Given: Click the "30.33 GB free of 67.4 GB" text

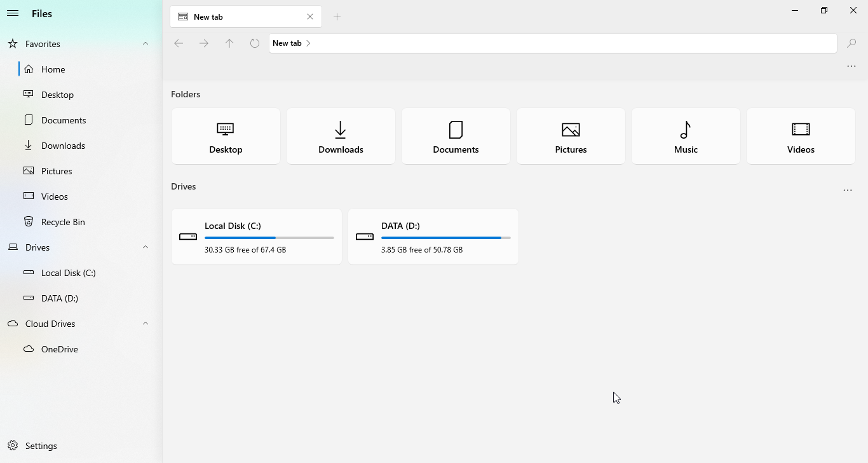Looking at the screenshot, I should pyautogui.click(x=245, y=250).
